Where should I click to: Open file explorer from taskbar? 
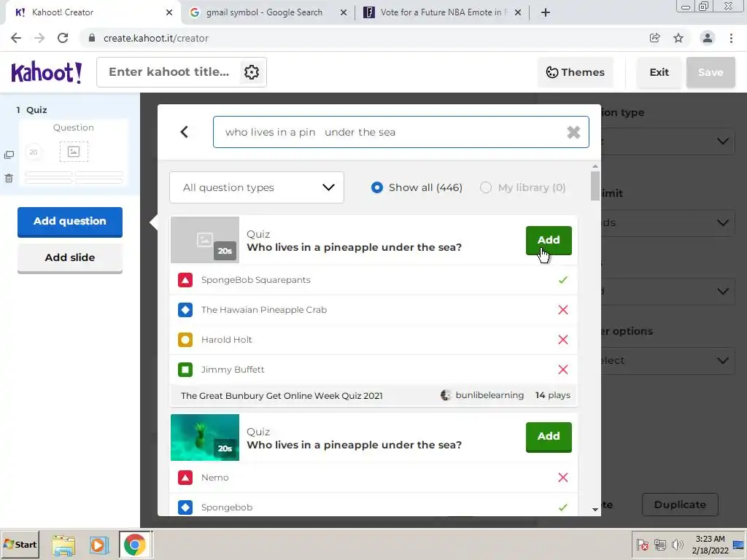tap(63, 545)
